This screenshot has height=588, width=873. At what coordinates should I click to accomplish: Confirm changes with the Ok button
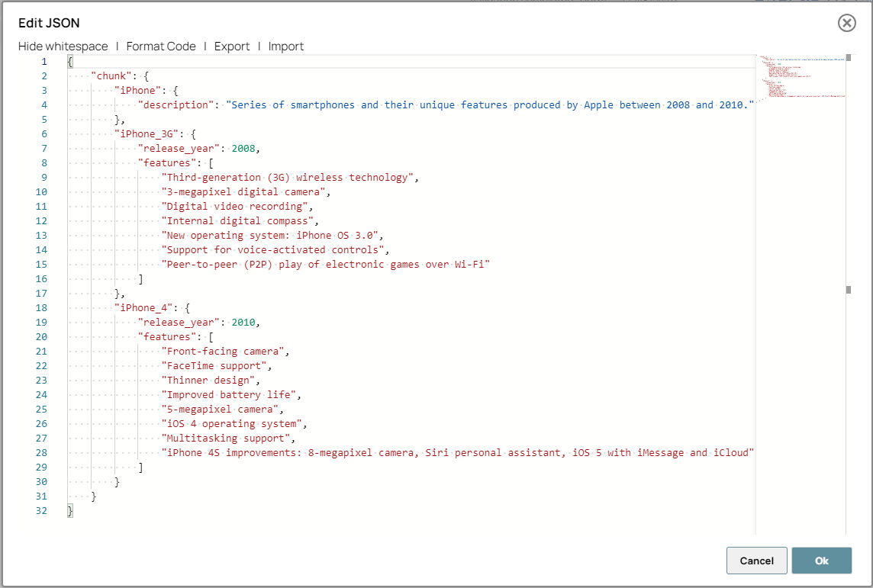coord(822,560)
